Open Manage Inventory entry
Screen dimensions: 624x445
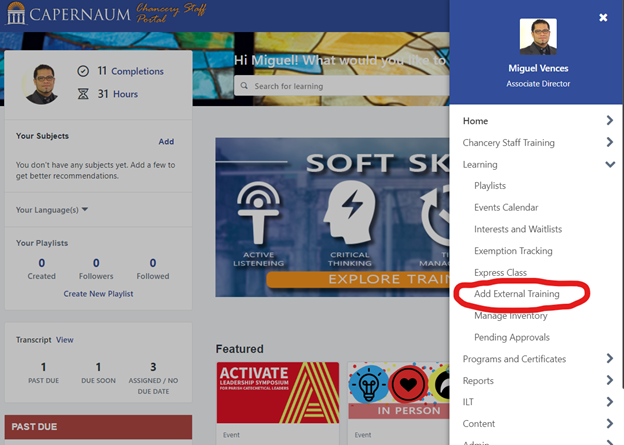(511, 316)
